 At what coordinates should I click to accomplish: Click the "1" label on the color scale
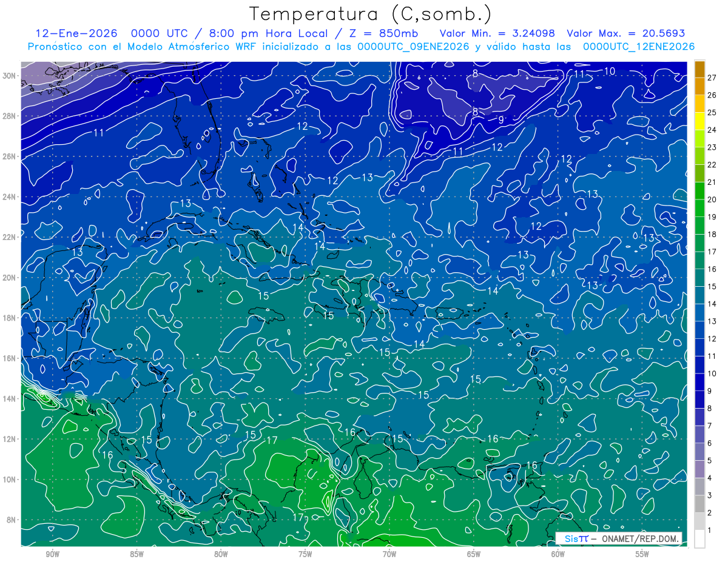(x=709, y=530)
